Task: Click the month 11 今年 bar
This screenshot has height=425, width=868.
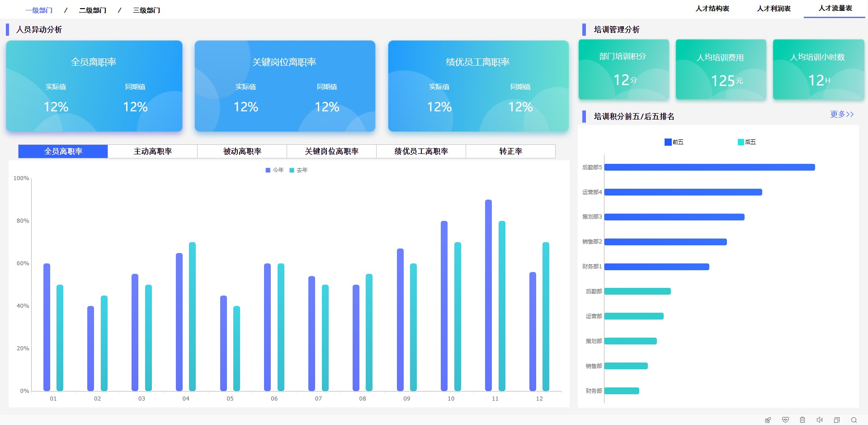Action: coord(488,295)
